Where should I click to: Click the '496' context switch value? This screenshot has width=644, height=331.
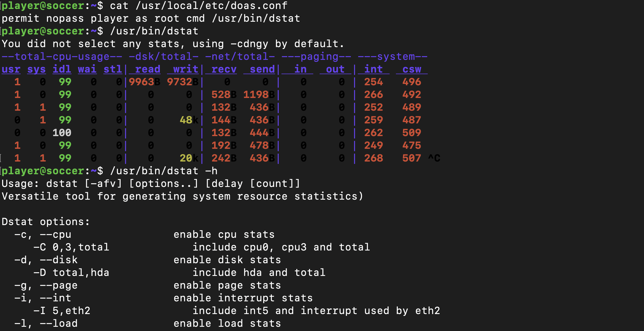tap(412, 82)
